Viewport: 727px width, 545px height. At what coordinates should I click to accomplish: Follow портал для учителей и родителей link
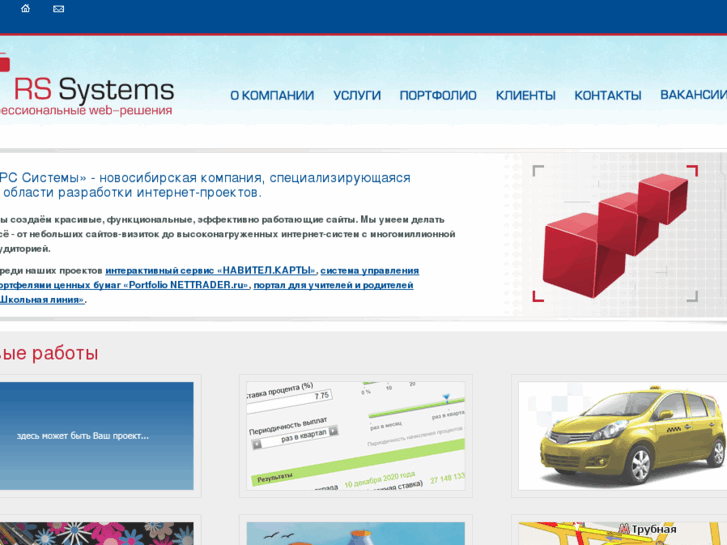[333, 285]
